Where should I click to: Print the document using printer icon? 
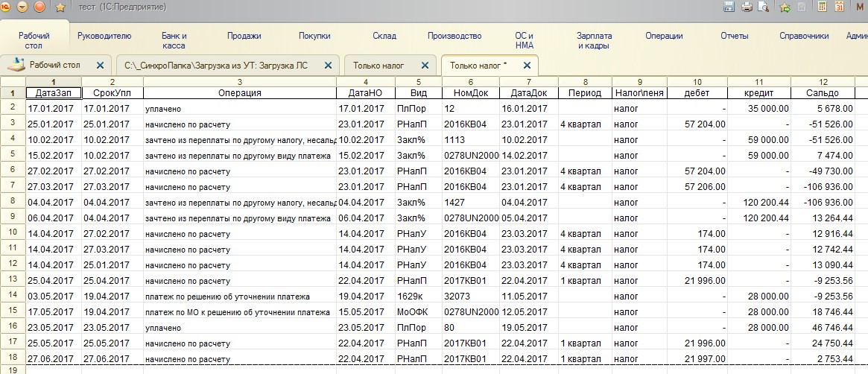click(747, 7)
